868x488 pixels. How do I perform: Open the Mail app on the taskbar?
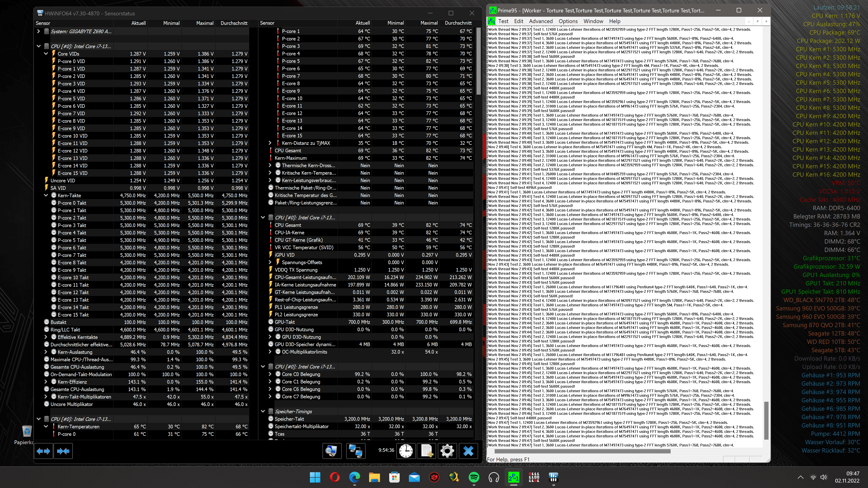(x=414, y=477)
